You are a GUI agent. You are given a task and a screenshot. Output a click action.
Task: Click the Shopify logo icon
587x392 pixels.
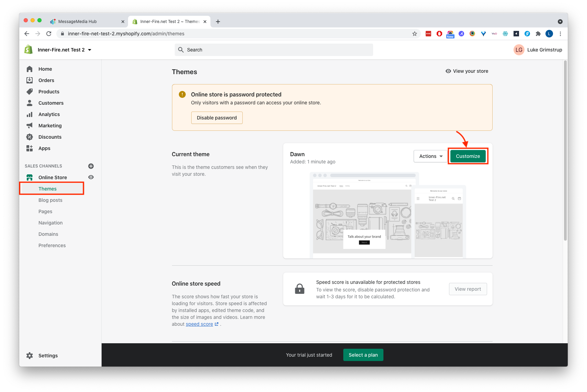tap(28, 49)
